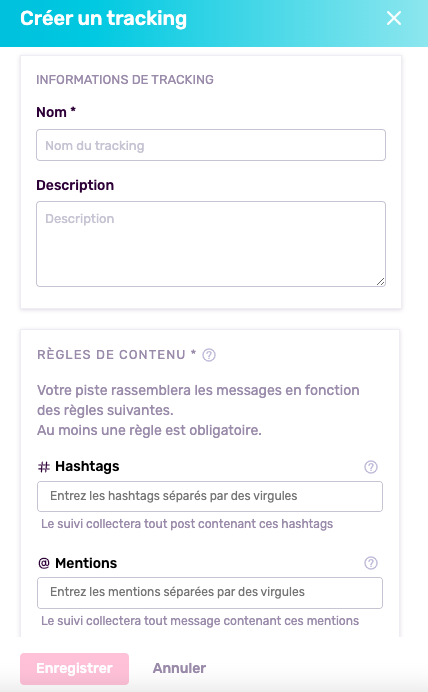Screen dimensions: 428x692
Task: Click the # symbol next to Hashtags
Action: click(44, 467)
